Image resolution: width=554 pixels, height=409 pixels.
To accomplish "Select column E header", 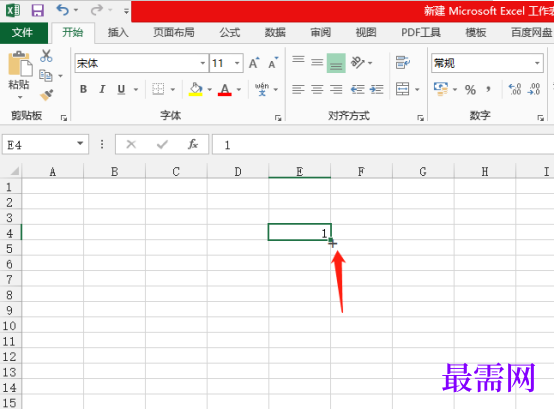I will click(300, 172).
